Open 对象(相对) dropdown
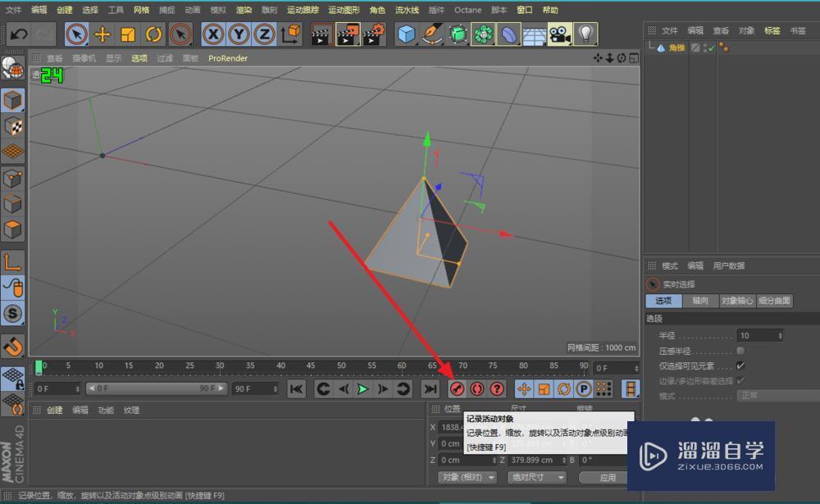This screenshot has height=504, width=820. [467, 477]
